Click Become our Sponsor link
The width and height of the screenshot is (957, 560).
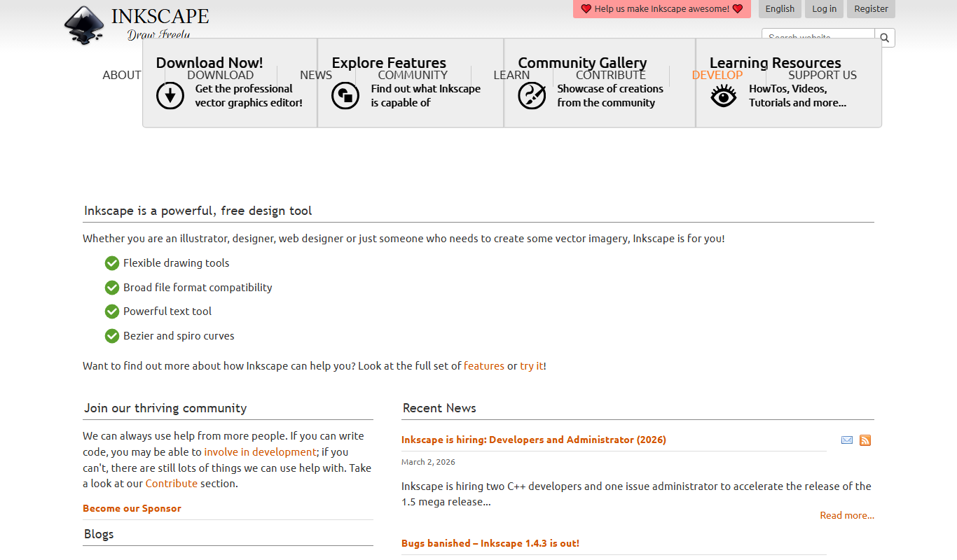132,508
